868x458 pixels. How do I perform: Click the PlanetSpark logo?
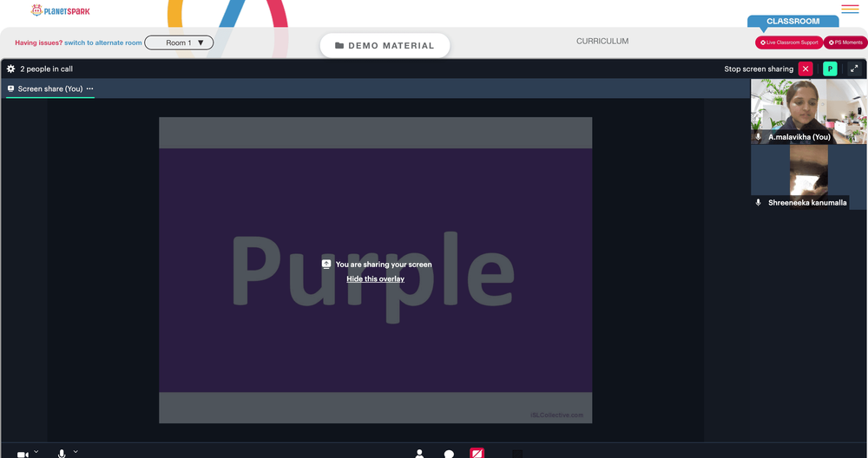[61, 10]
